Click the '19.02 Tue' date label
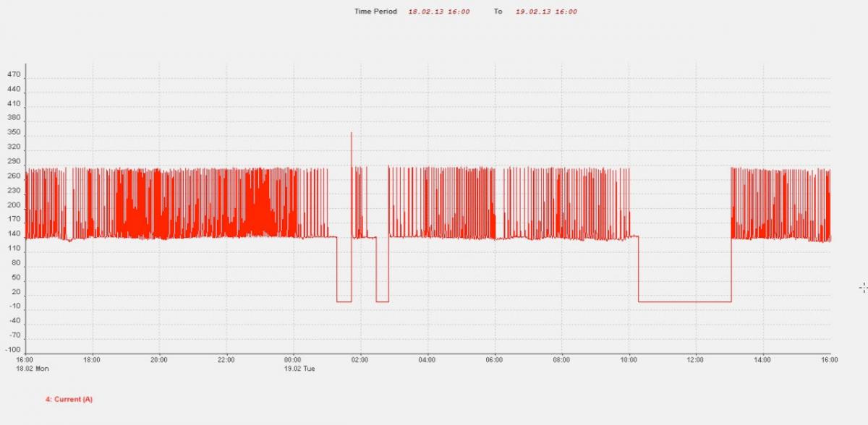This screenshot has width=868, height=425. click(299, 368)
